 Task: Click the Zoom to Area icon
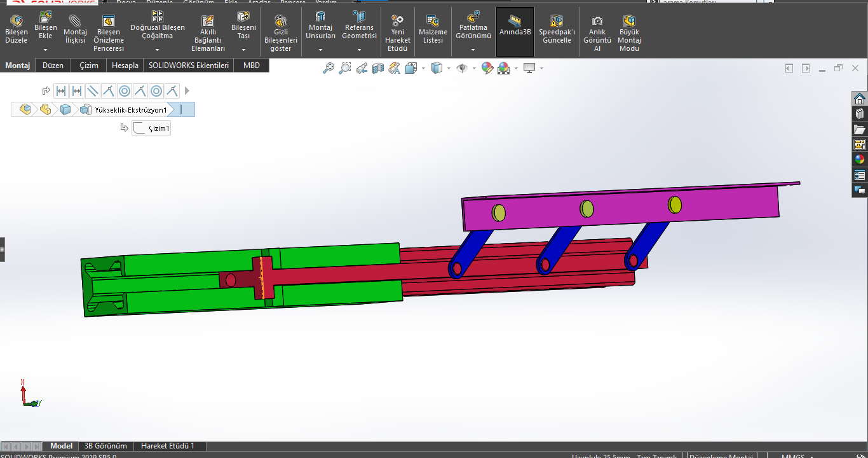pos(345,68)
